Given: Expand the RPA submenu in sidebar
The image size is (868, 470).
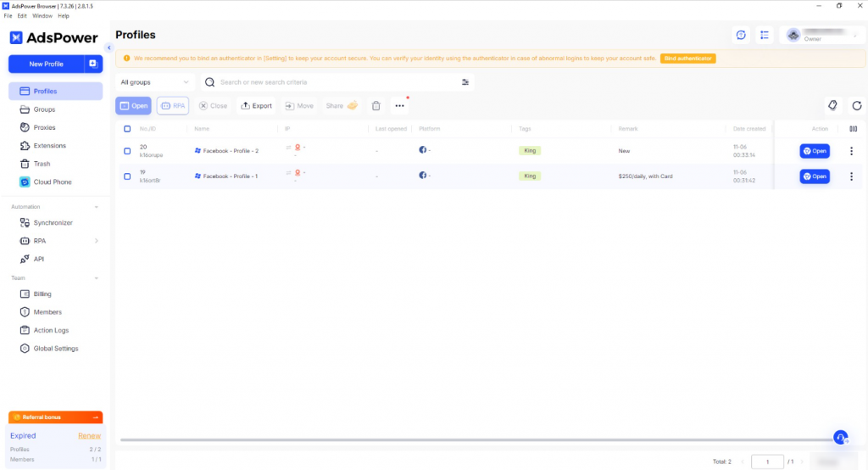Looking at the screenshot, I should (x=96, y=241).
